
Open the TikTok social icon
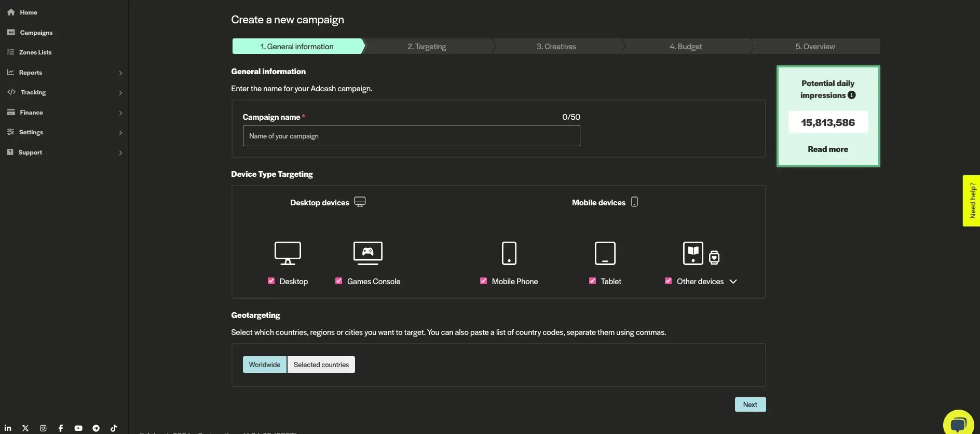pyautogui.click(x=114, y=428)
